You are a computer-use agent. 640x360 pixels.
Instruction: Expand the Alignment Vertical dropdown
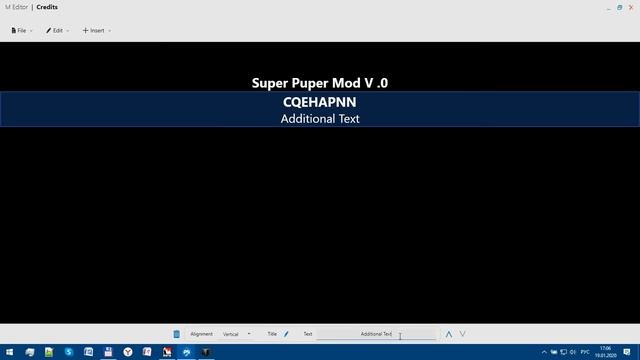pos(237,334)
